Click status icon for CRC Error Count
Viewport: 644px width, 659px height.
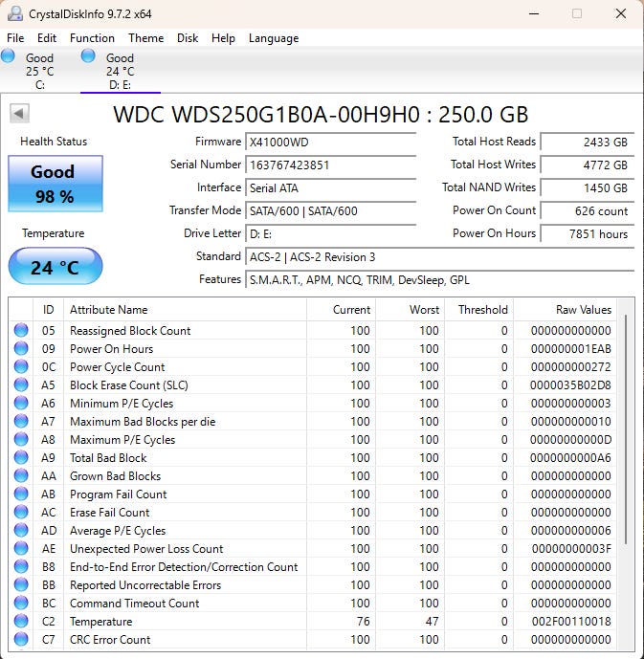[21, 640]
